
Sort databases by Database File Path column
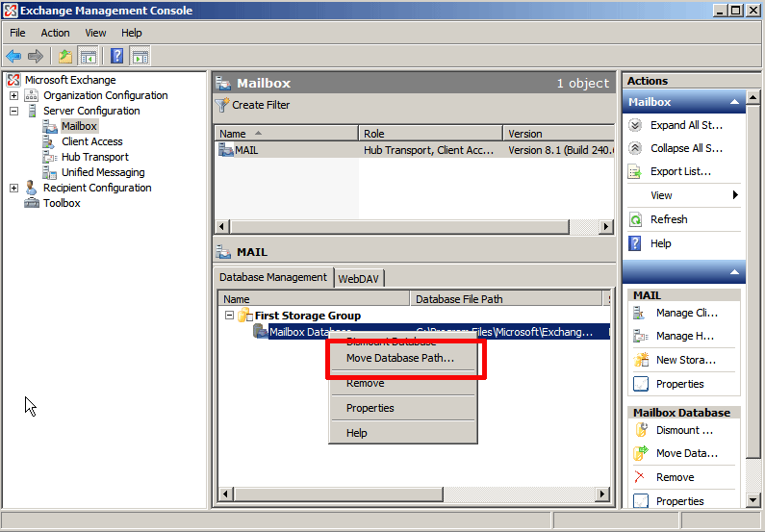(506, 299)
